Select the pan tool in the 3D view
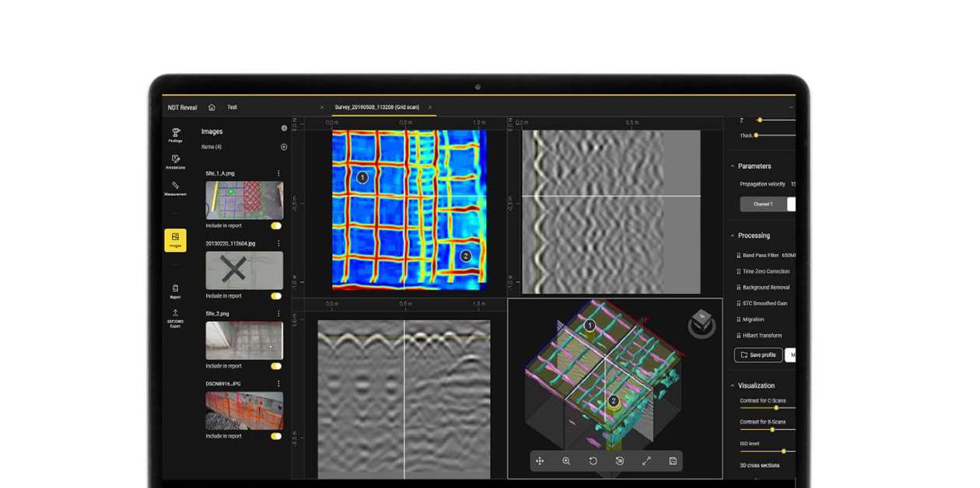 point(541,461)
